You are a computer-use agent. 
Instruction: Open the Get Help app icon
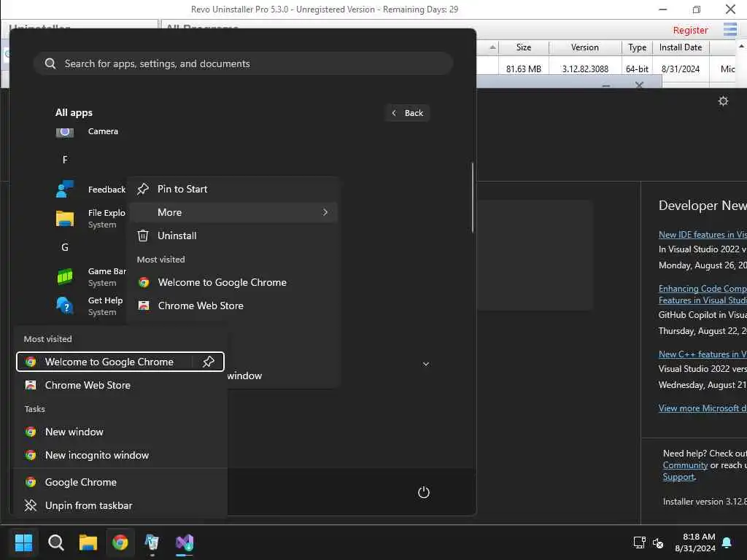click(x=65, y=306)
